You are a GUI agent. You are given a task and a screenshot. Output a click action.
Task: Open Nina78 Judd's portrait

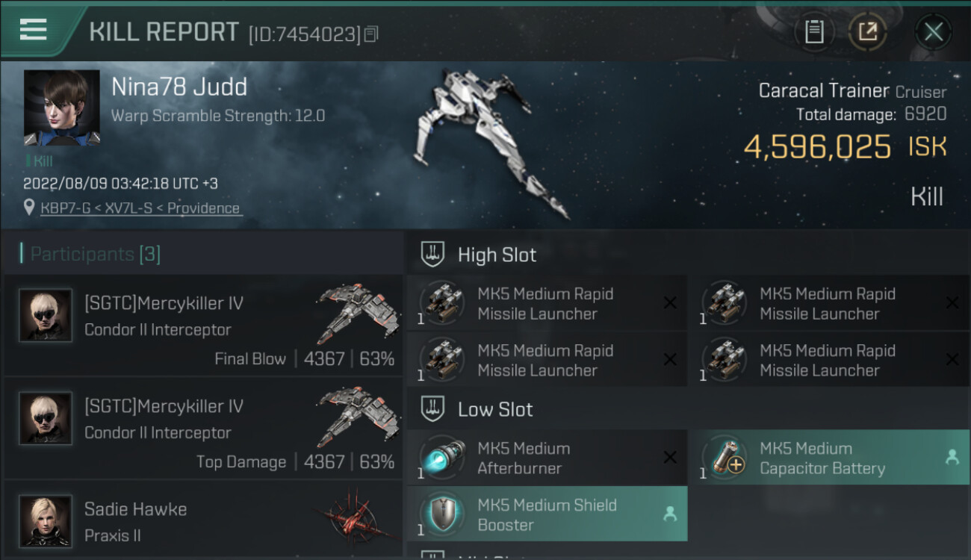click(61, 108)
